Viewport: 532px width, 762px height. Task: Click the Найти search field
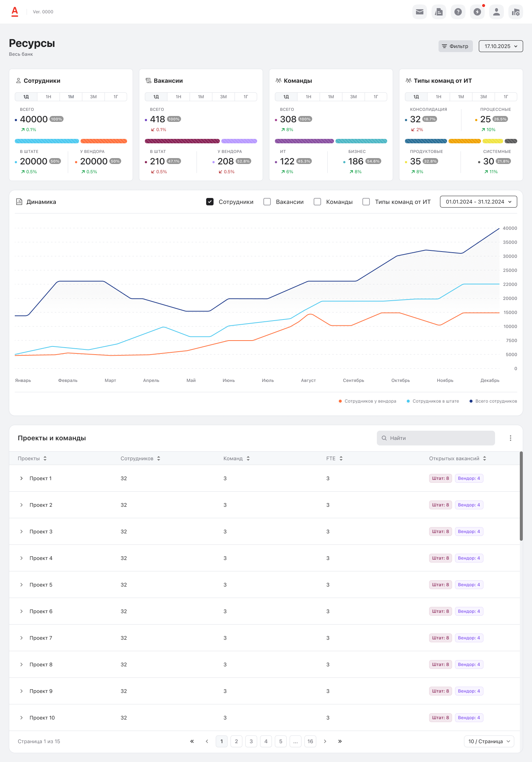436,438
